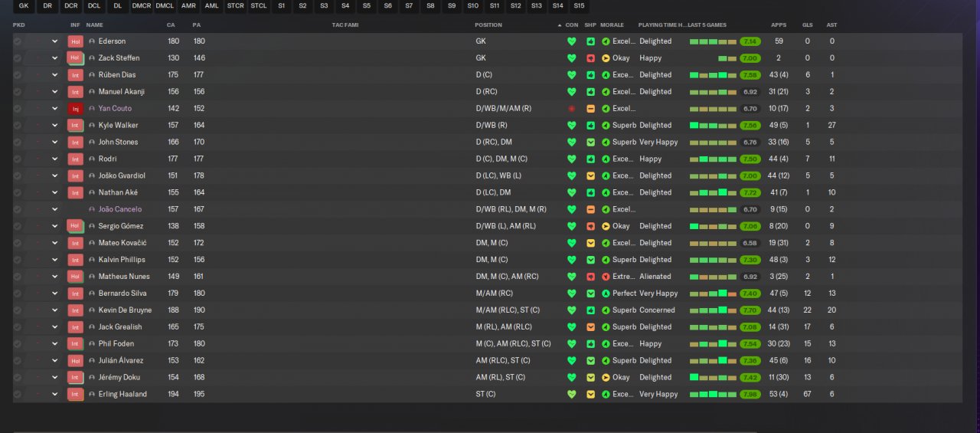Click Jack Grealish's orange sharpness icon

(x=590, y=327)
